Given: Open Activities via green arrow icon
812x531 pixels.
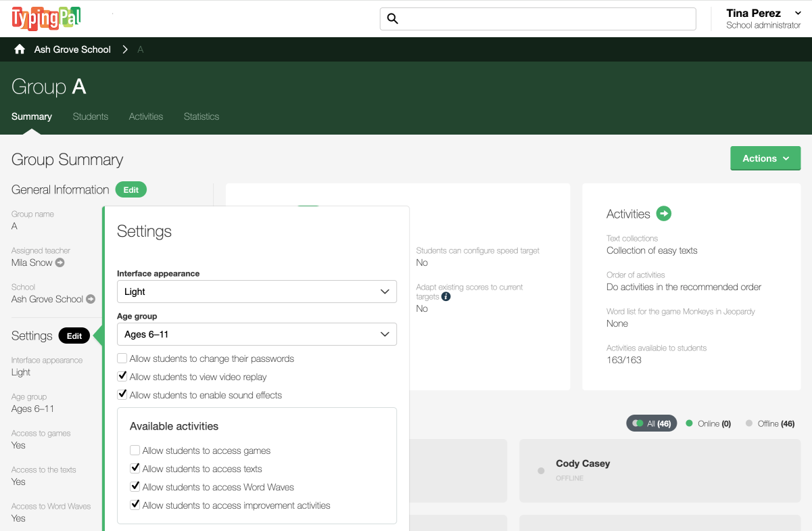Looking at the screenshot, I should pyautogui.click(x=663, y=213).
